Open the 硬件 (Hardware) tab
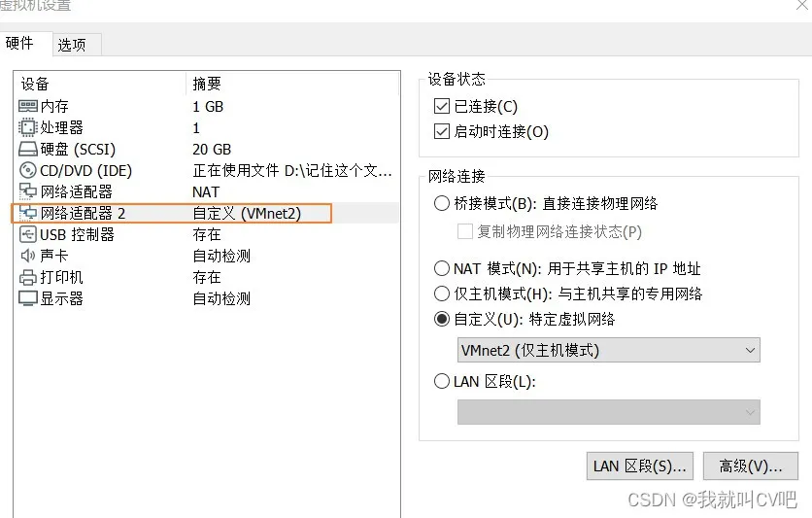Screen dimensions: 812x518 click(x=19, y=43)
